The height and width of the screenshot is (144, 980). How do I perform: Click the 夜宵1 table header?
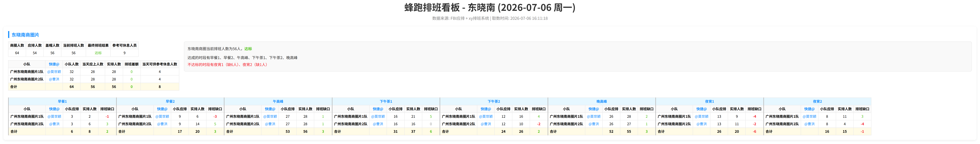[x=710, y=101]
